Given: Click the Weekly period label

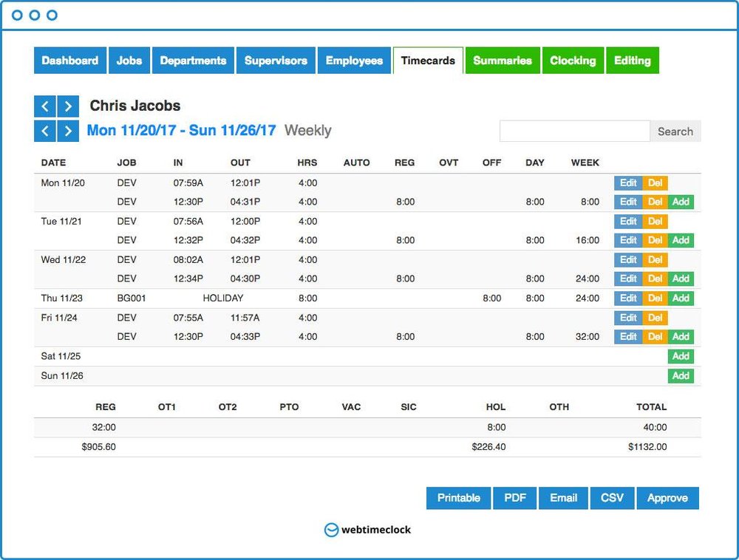Looking at the screenshot, I should (307, 131).
